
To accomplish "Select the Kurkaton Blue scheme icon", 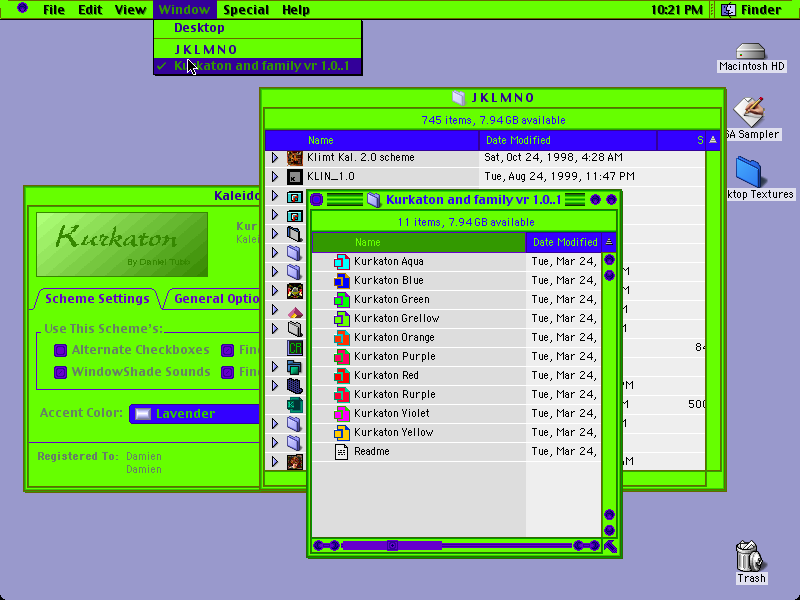I will pos(341,281).
